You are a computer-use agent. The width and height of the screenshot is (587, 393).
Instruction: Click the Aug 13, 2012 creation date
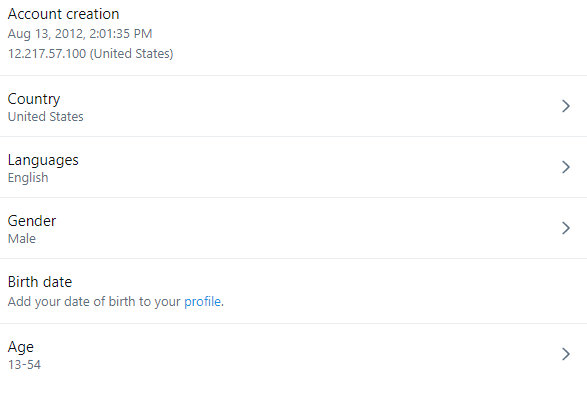pos(46,34)
